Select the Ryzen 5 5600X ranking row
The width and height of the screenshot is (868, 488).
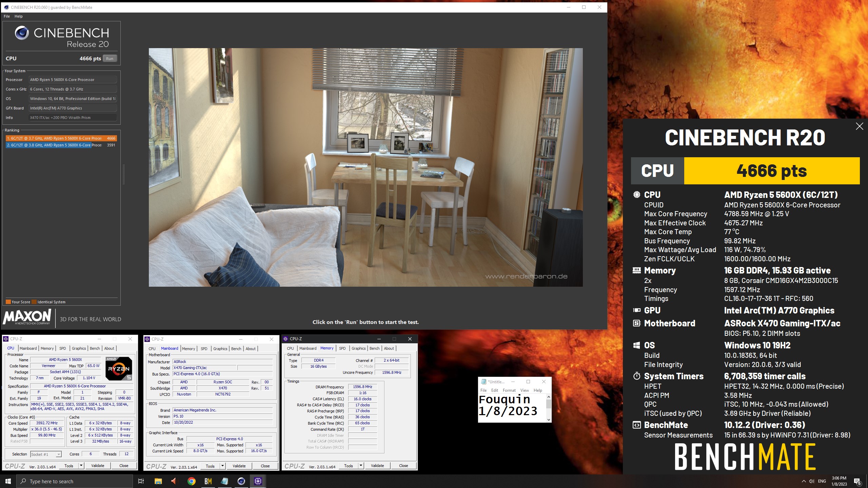click(61, 138)
